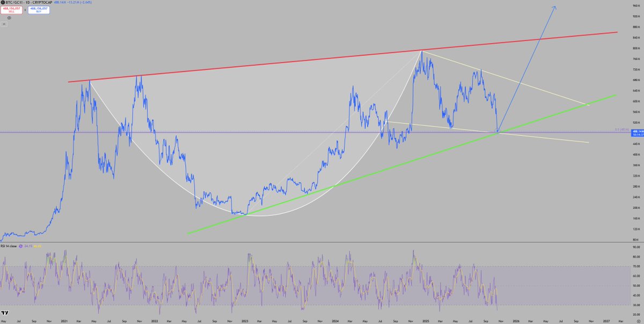
Task: Select the upper yellow descending trendline
Action: pyautogui.click(x=504, y=77)
